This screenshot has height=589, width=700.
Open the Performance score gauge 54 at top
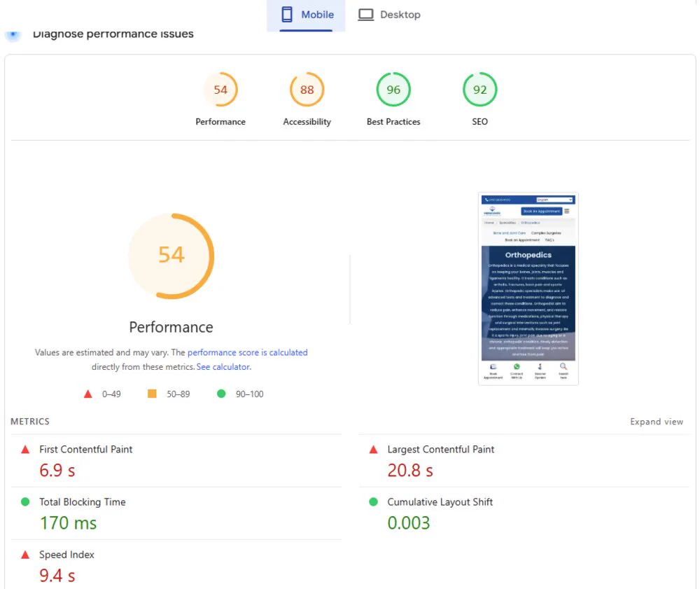(x=220, y=90)
